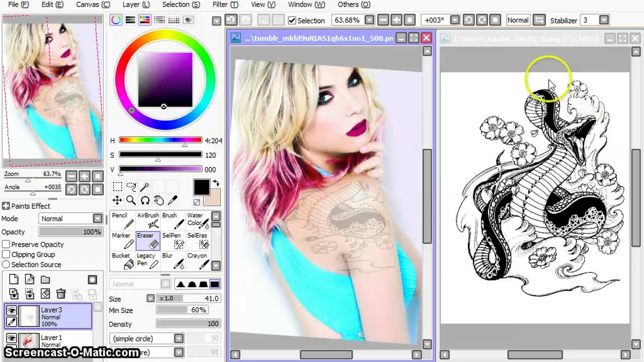This screenshot has height=362, width=644.
Task: Hide Layer1 with its eye icon
Action: 11,338
